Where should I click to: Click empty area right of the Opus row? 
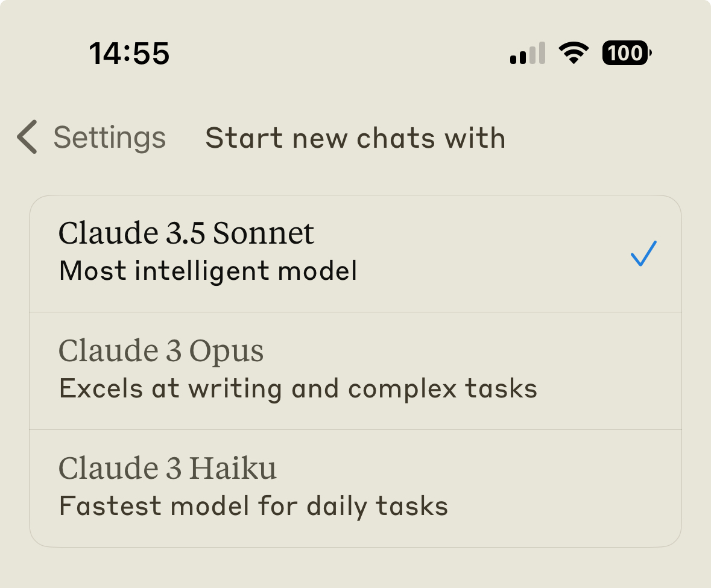(x=608, y=371)
